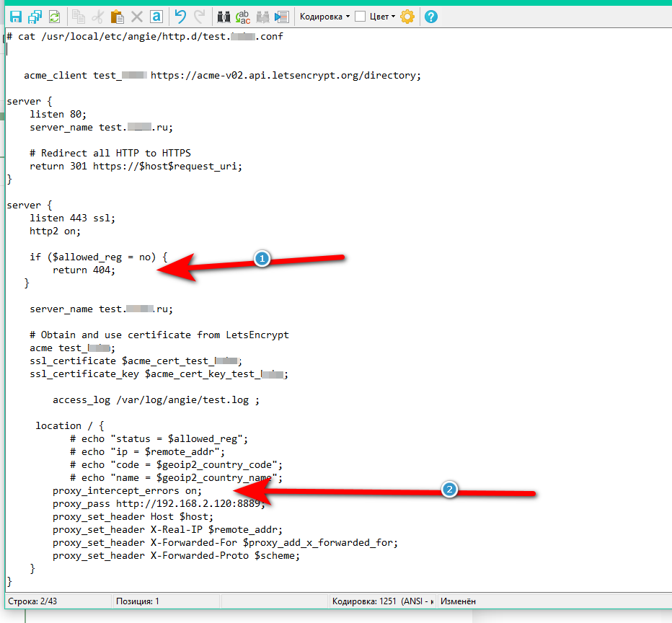
Task: Expand the Кодировка encoding dropdown
Action: pos(324,17)
